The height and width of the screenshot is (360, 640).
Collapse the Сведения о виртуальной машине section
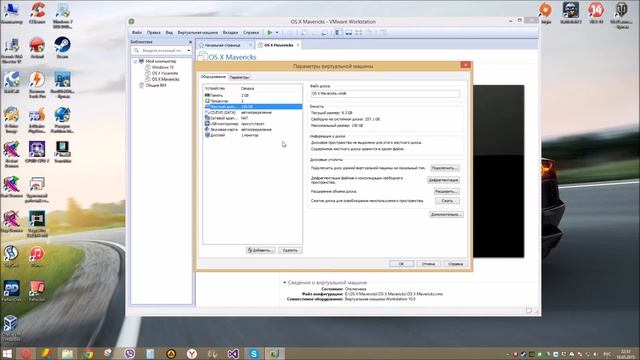[x=284, y=282]
